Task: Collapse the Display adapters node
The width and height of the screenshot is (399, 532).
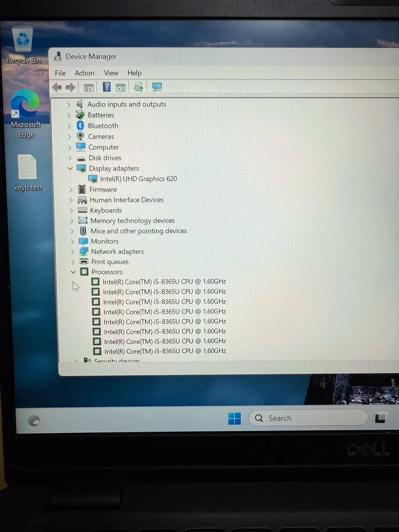Action: click(70, 168)
